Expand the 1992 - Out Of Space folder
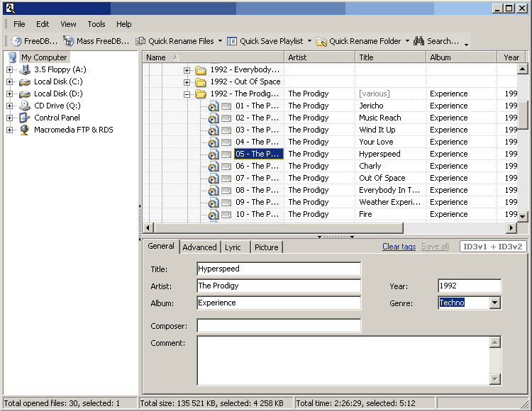 (187, 82)
